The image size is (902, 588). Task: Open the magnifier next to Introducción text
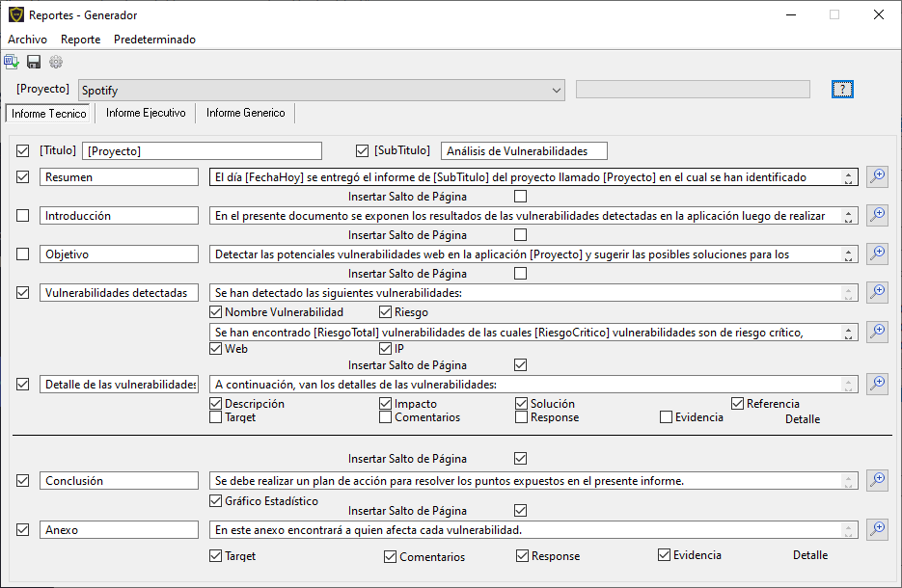pyautogui.click(x=877, y=215)
